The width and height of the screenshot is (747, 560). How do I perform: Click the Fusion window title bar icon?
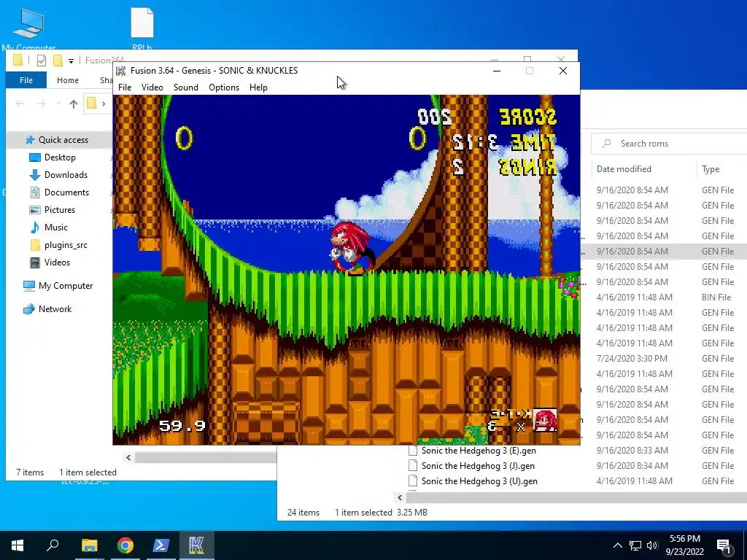121,71
